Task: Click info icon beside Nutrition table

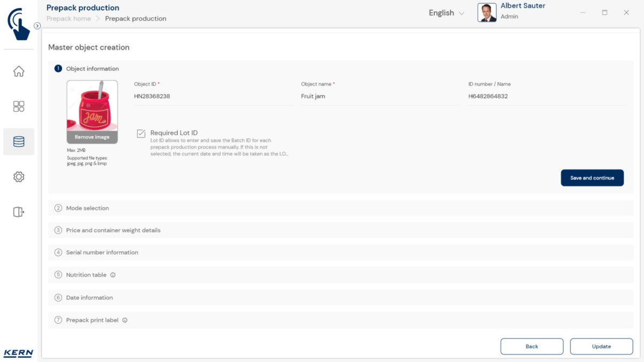Action: [x=113, y=275]
